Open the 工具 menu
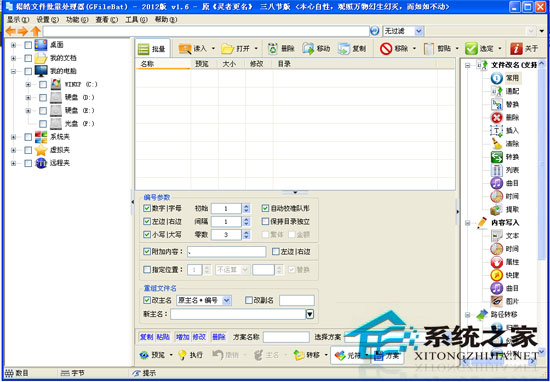The height and width of the screenshot is (382, 550). pos(136,20)
